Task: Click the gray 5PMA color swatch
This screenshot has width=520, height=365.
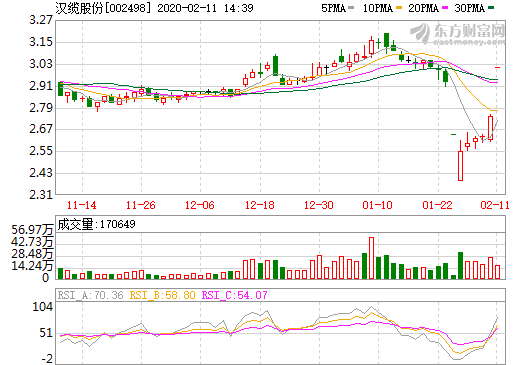Action: tap(351, 8)
